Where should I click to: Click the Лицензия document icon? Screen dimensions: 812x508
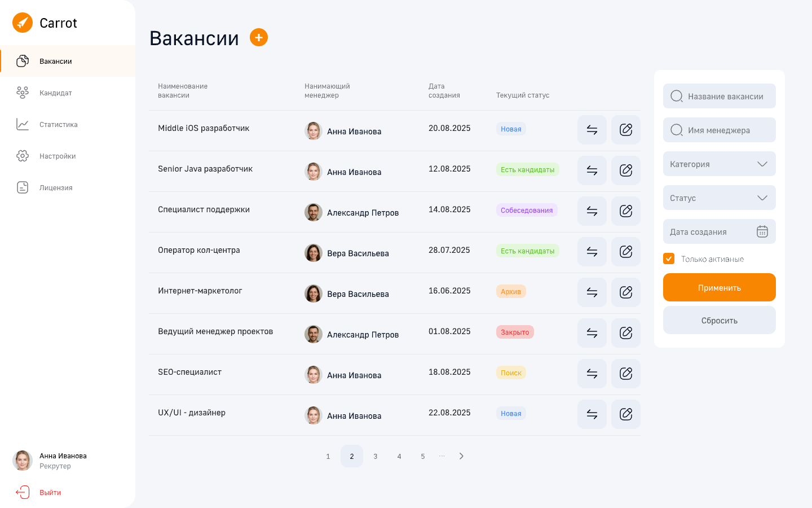[x=23, y=187]
